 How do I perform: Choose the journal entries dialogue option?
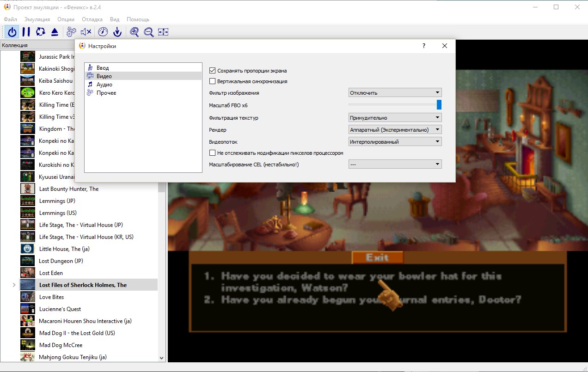click(x=362, y=299)
